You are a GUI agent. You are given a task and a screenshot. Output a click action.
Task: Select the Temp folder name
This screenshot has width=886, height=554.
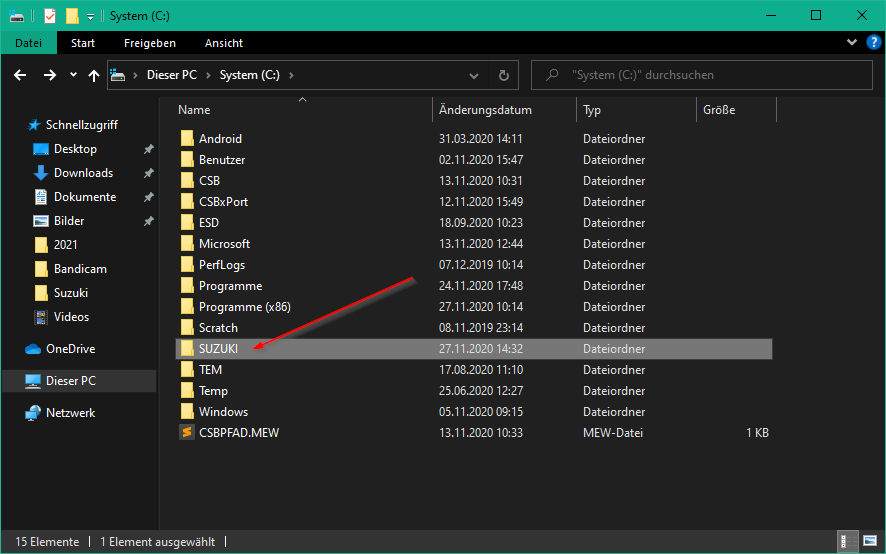pos(213,391)
